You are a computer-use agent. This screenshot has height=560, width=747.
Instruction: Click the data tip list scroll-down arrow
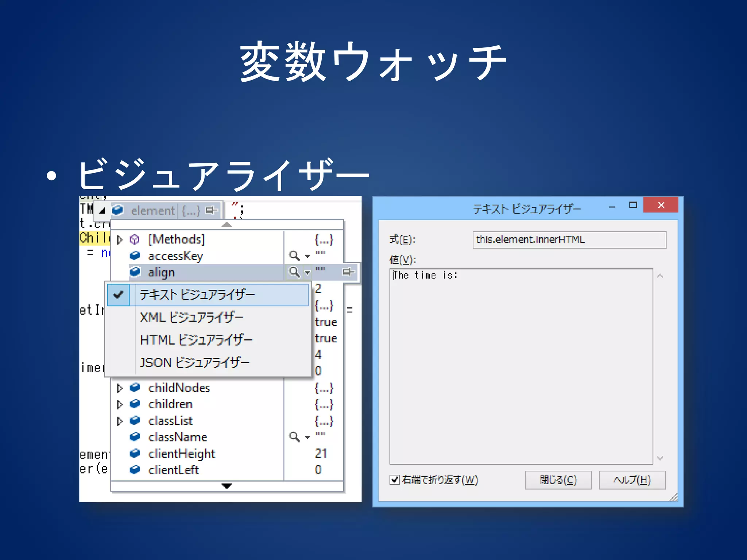click(x=227, y=486)
